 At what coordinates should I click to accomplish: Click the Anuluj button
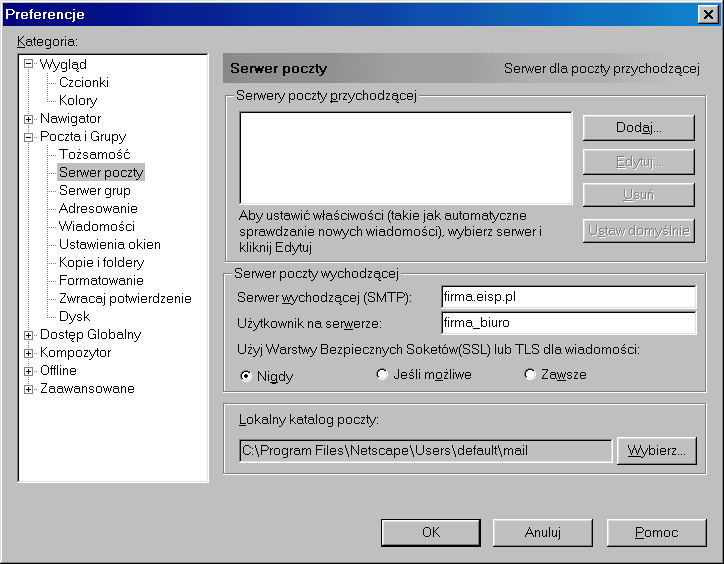coord(543,532)
